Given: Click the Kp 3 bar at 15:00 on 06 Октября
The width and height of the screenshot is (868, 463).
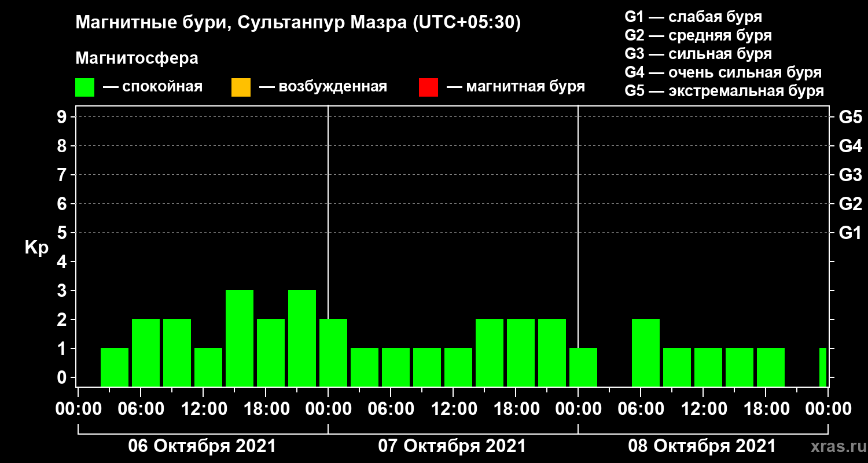Looking at the screenshot, I should (240, 338).
